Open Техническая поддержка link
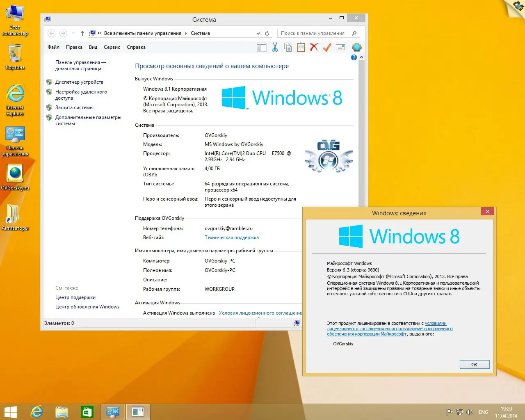525x420 pixels. coord(232,237)
